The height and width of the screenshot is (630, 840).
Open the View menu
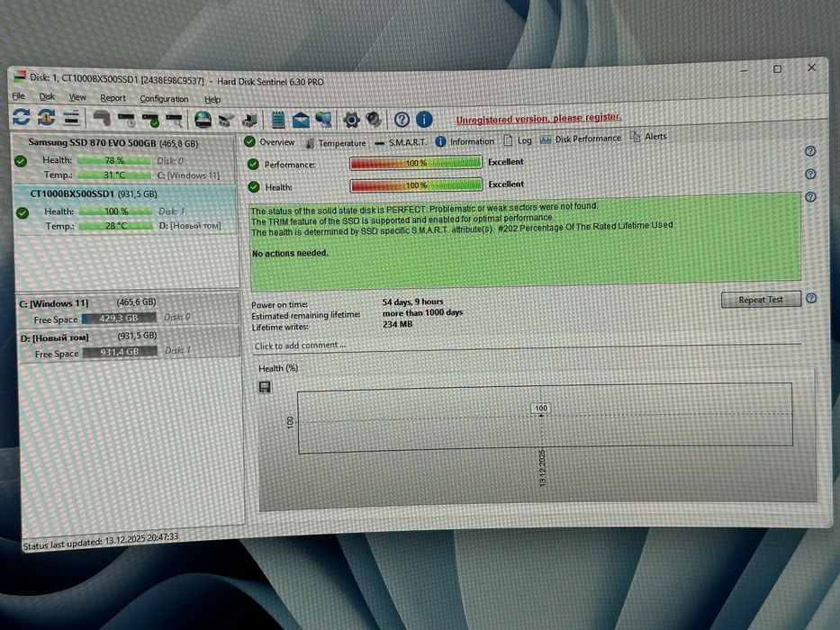77,97
